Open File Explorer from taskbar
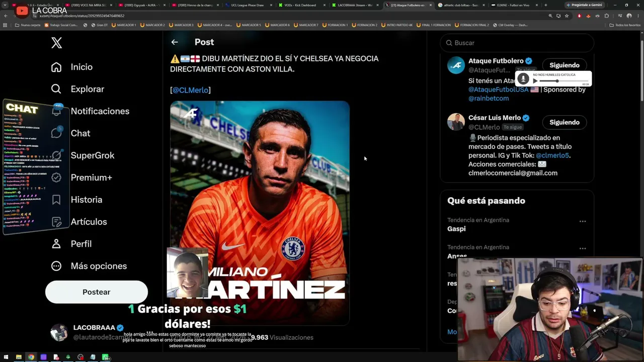The height and width of the screenshot is (362, 644). pos(19,357)
